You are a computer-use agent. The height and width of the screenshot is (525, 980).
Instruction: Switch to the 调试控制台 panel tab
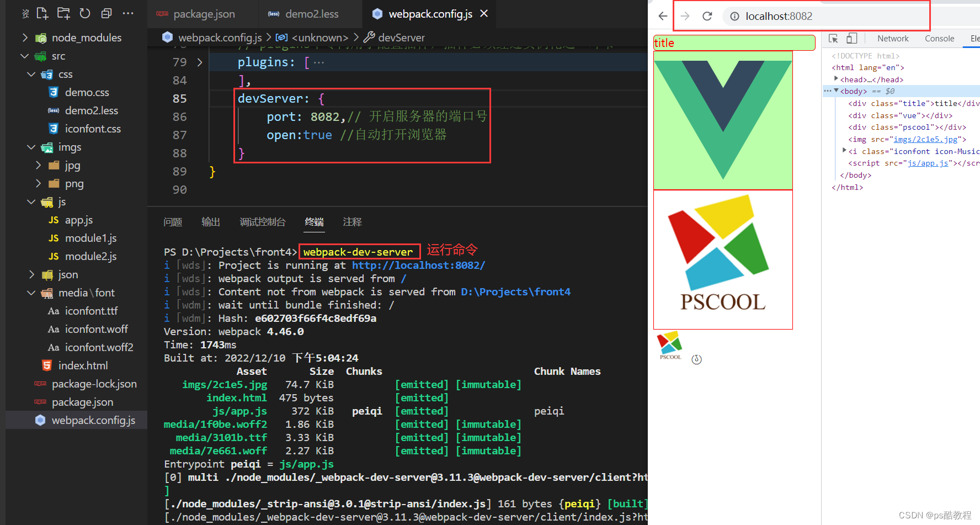[263, 222]
